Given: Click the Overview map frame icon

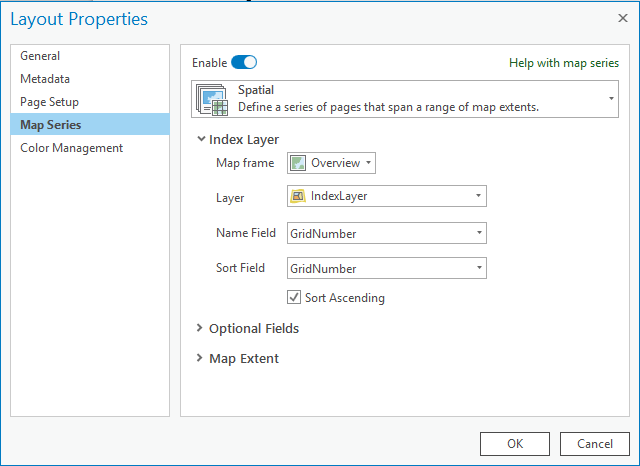Looking at the screenshot, I should 298,163.
